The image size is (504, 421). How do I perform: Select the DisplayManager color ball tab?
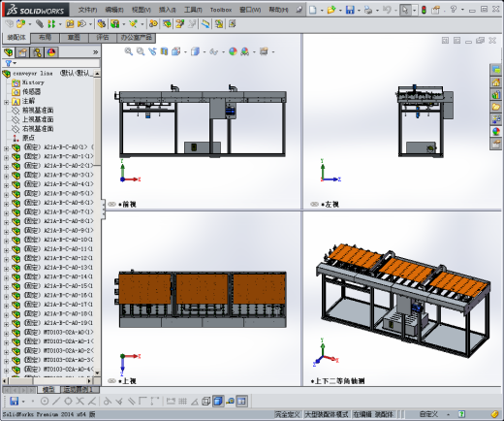coord(51,52)
